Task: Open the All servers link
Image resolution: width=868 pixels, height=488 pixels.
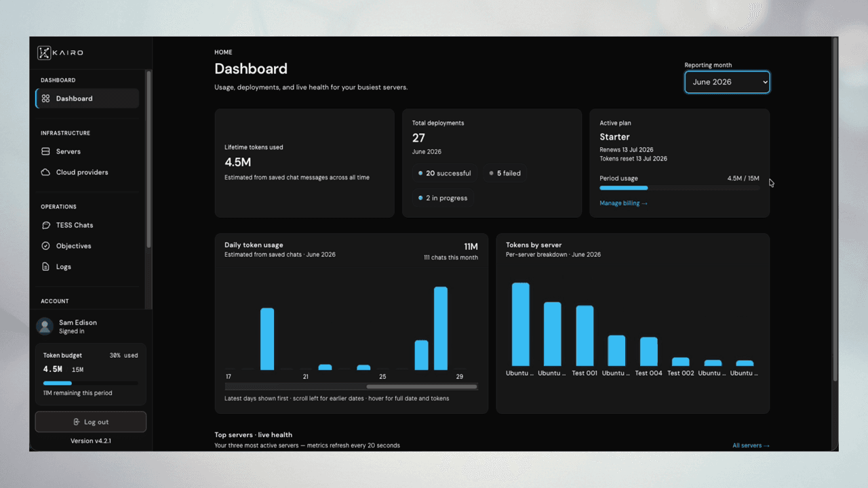Action: [751, 445]
